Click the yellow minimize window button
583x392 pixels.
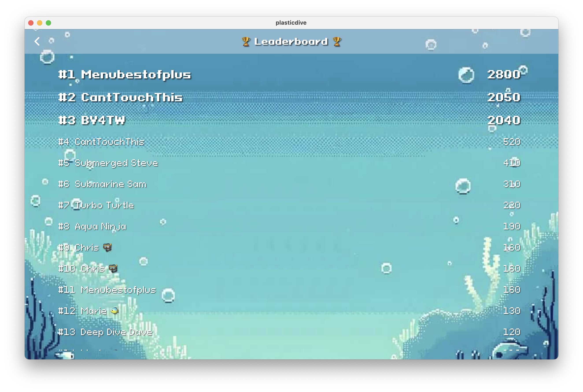click(x=40, y=23)
